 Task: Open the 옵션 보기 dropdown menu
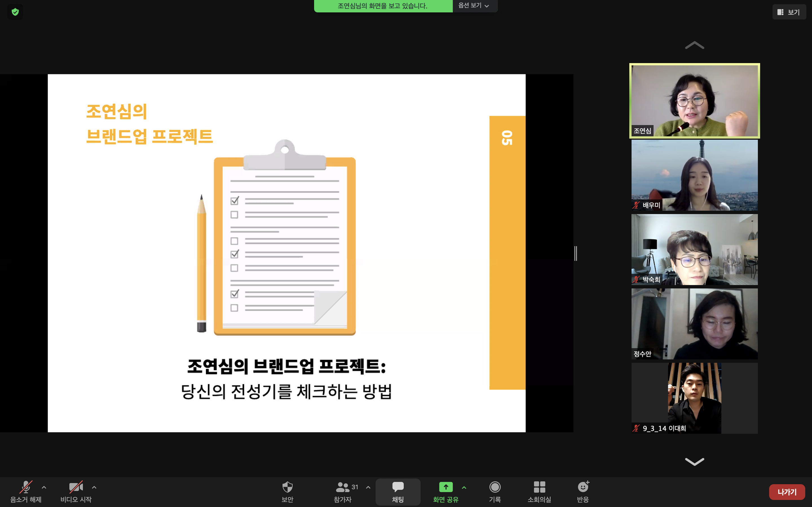[474, 6]
